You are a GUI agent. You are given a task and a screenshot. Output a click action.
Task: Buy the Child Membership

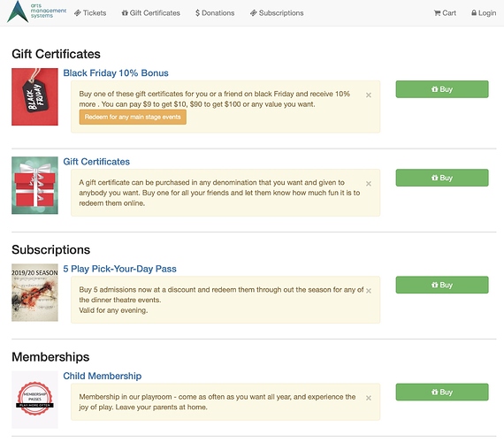click(442, 392)
